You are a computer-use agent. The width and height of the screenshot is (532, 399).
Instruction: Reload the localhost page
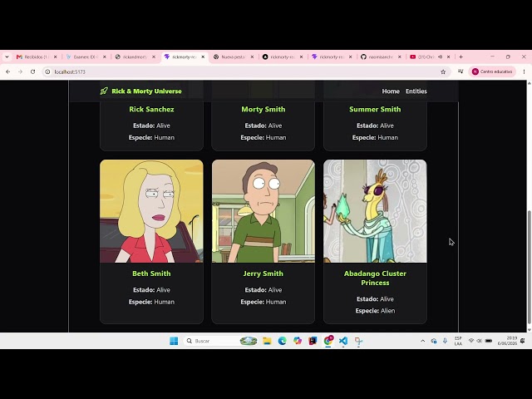tap(33, 71)
